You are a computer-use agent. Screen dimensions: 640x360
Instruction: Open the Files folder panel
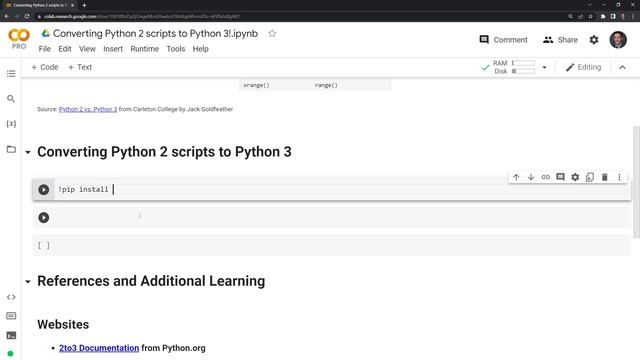click(11, 149)
